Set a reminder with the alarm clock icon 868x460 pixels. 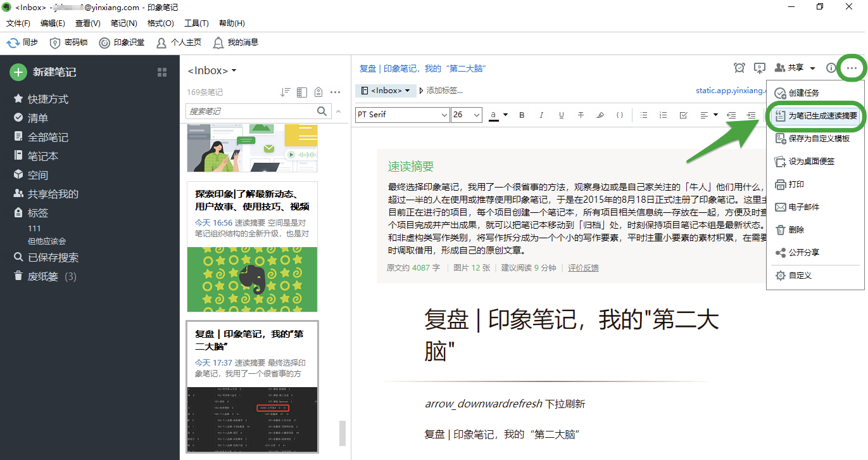coord(739,68)
